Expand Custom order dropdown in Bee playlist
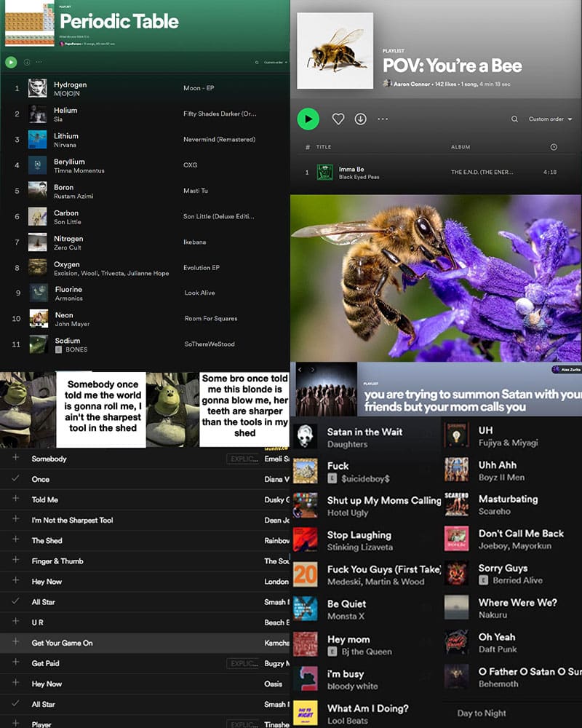Viewport: 582px width, 728px height. tap(551, 119)
